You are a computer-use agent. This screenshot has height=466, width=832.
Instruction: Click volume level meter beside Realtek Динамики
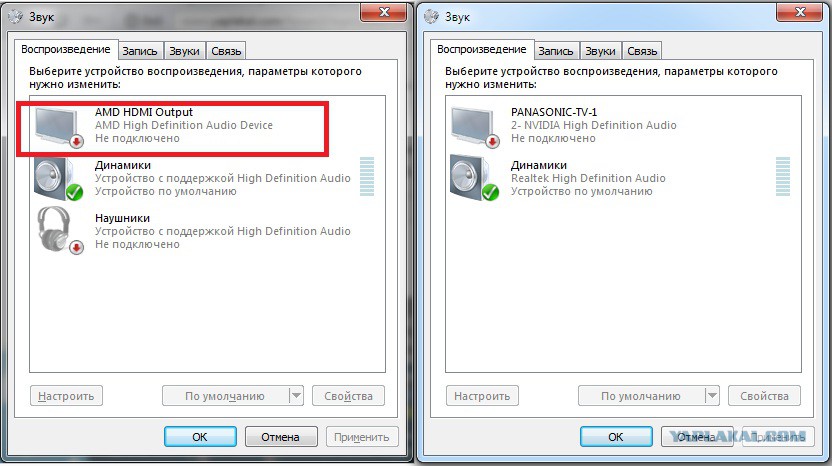783,177
